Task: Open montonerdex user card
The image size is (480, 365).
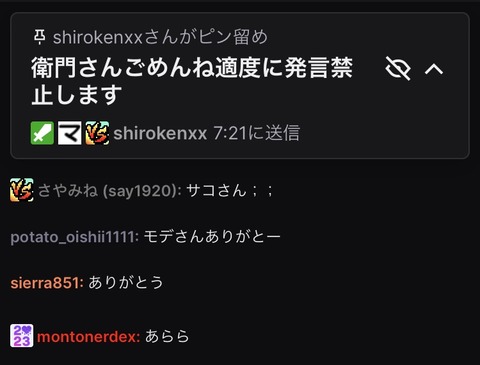Action: click(89, 336)
